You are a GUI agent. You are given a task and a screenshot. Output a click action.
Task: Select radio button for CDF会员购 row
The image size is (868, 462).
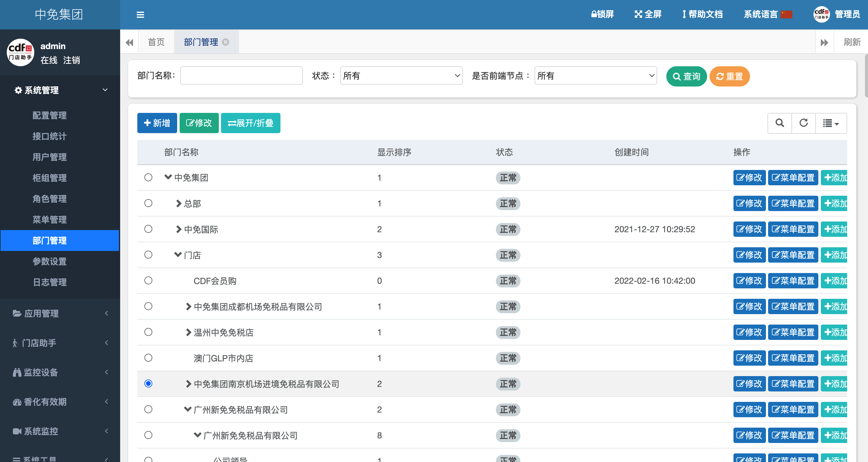coord(148,281)
